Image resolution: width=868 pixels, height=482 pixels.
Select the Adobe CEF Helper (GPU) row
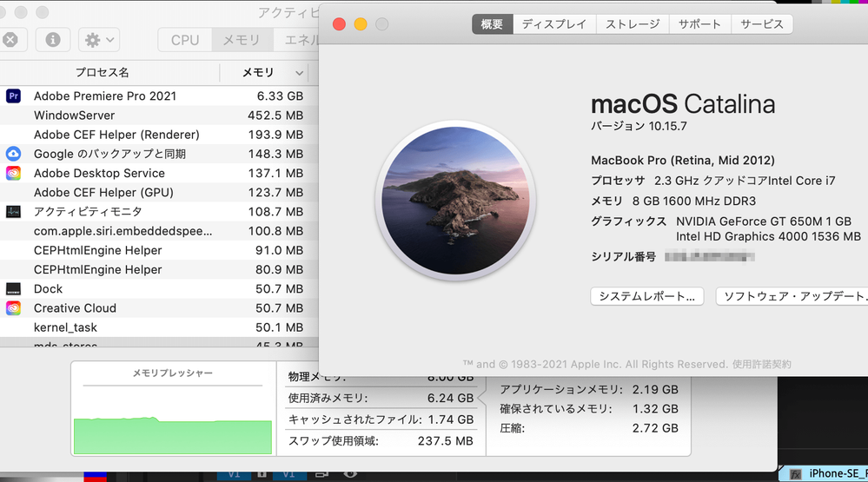[159, 193]
